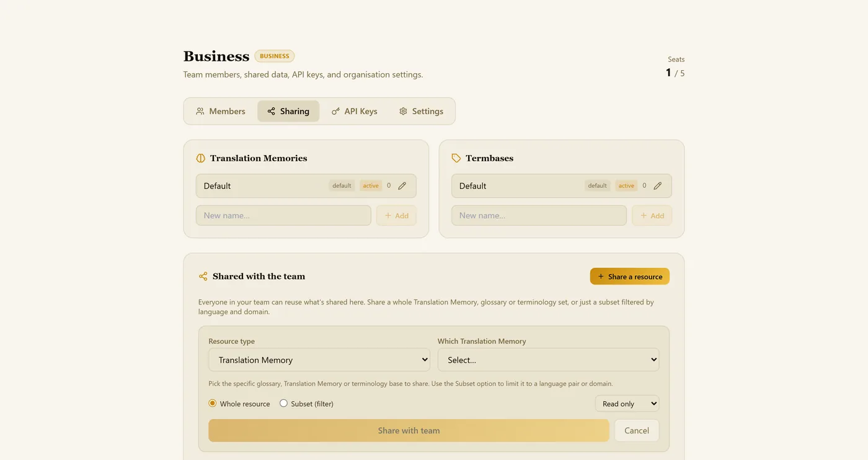Click the Share a resource button
Screen dimensions: 868x460
tap(630, 276)
